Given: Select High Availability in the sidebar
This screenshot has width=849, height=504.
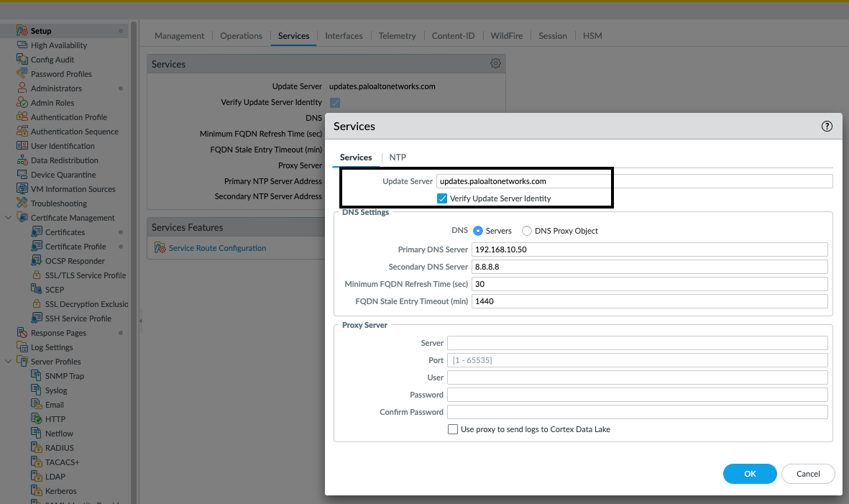Looking at the screenshot, I should pyautogui.click(x=59, y=45).
